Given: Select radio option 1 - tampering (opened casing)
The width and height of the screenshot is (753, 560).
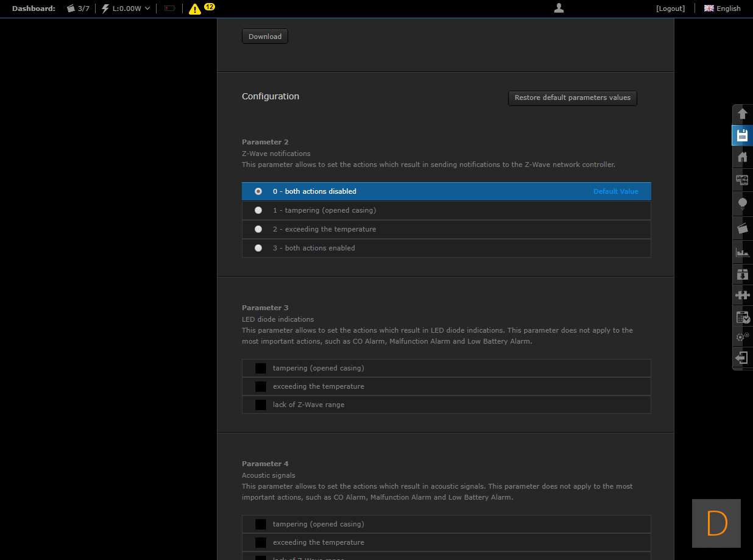Looking at the screenshot, I should [258, 210].
